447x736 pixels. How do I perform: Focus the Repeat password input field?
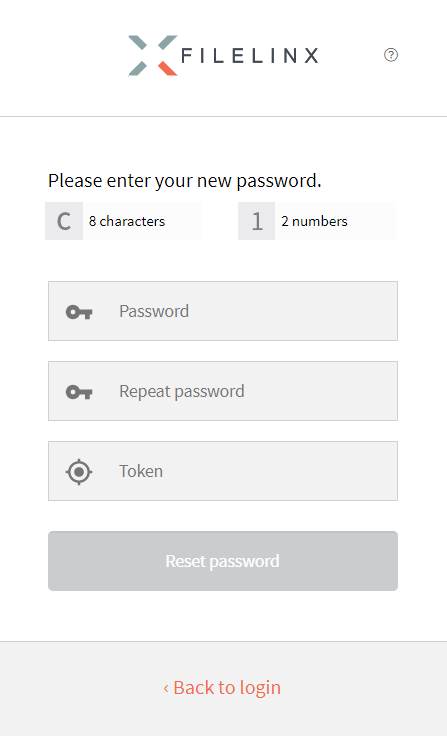[x=223, y=391]
